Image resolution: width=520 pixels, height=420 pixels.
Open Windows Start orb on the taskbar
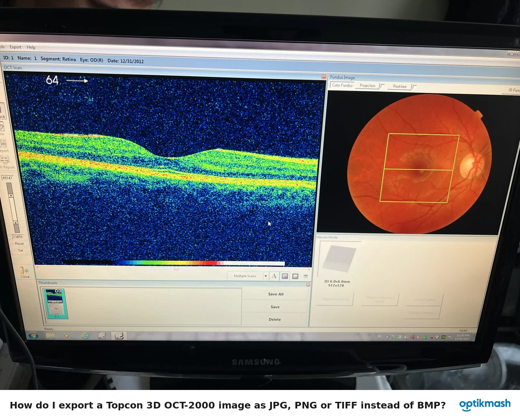point(33,336)
